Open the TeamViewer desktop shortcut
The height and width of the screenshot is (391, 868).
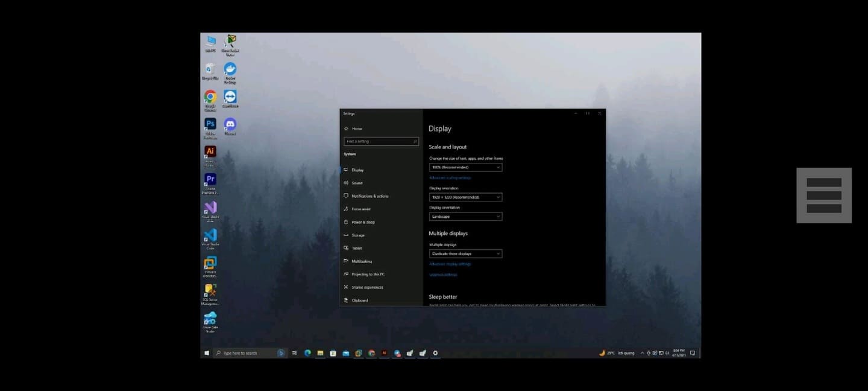230,99
